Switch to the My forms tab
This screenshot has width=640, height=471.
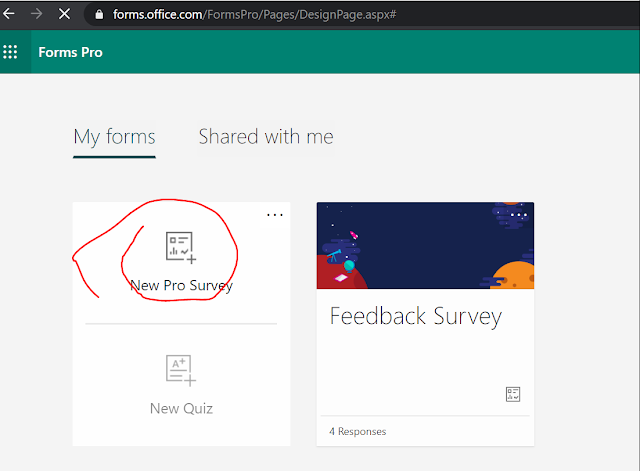114,137
